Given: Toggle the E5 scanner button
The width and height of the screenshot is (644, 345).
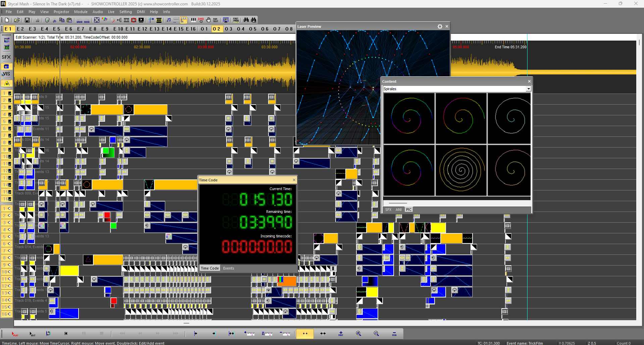Looking at the screenshot, I should [x=56, y=29].
